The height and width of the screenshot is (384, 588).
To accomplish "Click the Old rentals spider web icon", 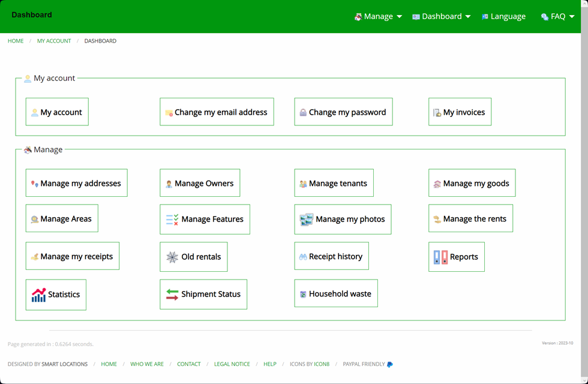I will coord(172,257).
